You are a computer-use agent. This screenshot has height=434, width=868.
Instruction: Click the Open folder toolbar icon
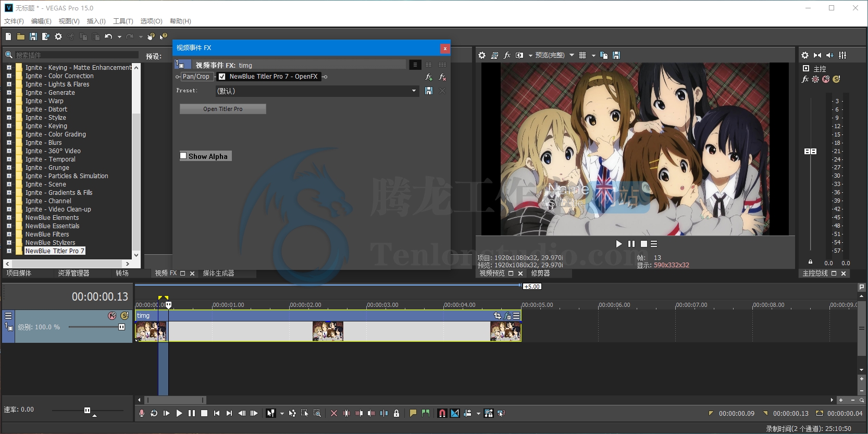tap(21, 36)
